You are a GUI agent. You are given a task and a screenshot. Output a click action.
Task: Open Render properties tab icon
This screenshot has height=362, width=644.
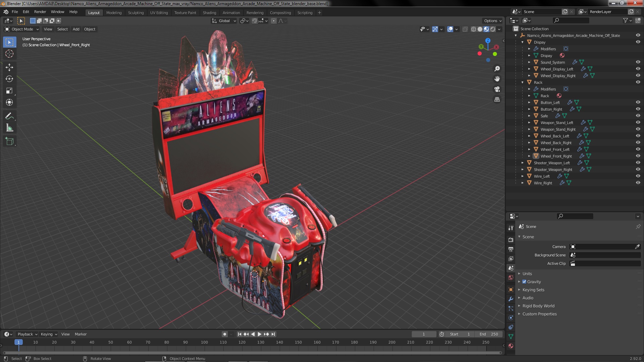[511, 240]
